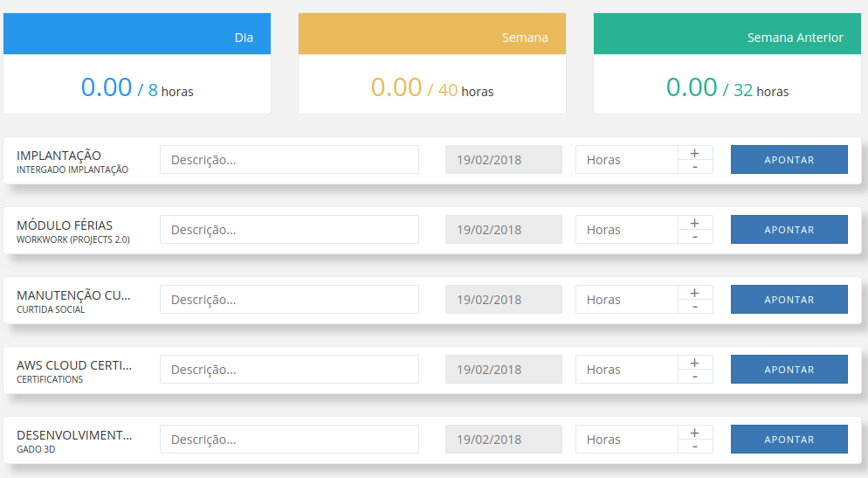Open date field 19/02/2018 in DESENVOLVIMENT... row
868x478 pixels.
[x=504, y=439]
